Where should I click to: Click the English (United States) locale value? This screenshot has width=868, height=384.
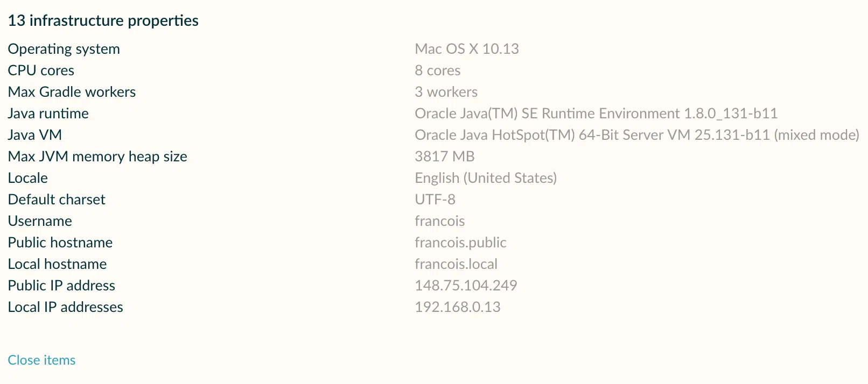pos(486,178)
